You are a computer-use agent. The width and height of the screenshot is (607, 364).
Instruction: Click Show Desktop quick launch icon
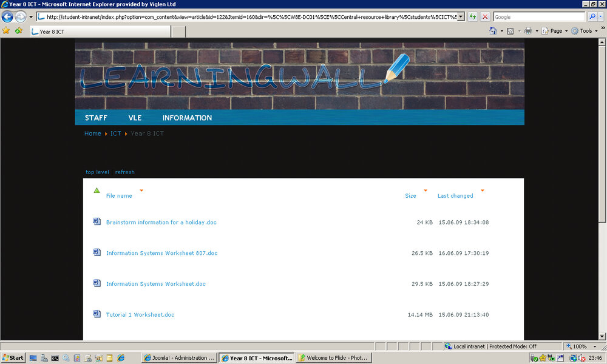click(x=33, y=358)
